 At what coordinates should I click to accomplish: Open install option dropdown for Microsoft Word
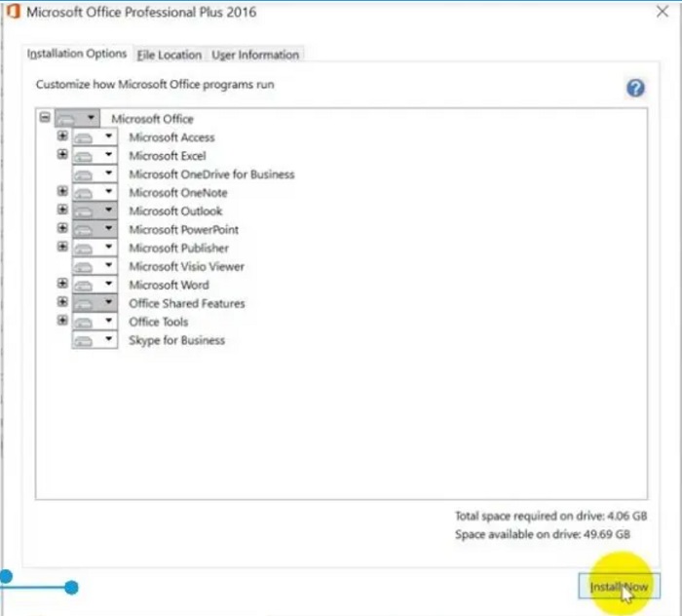click(x=95, y=285)
